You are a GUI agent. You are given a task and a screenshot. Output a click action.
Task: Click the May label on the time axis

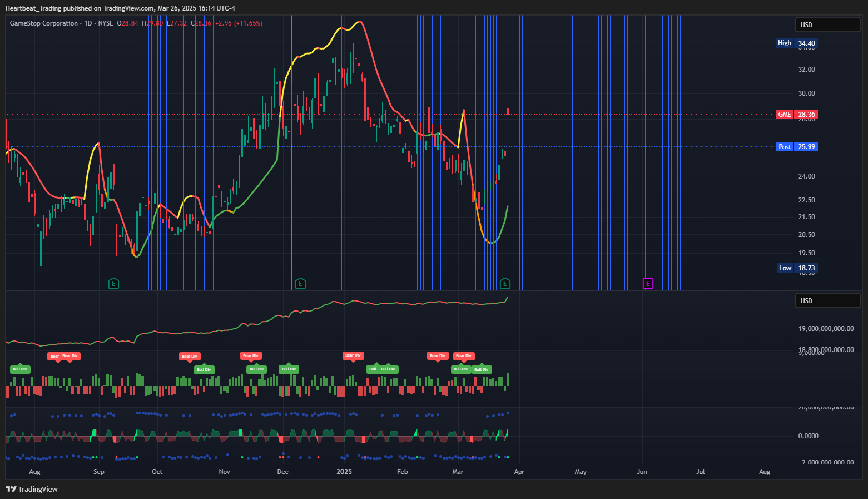(581, 472)
